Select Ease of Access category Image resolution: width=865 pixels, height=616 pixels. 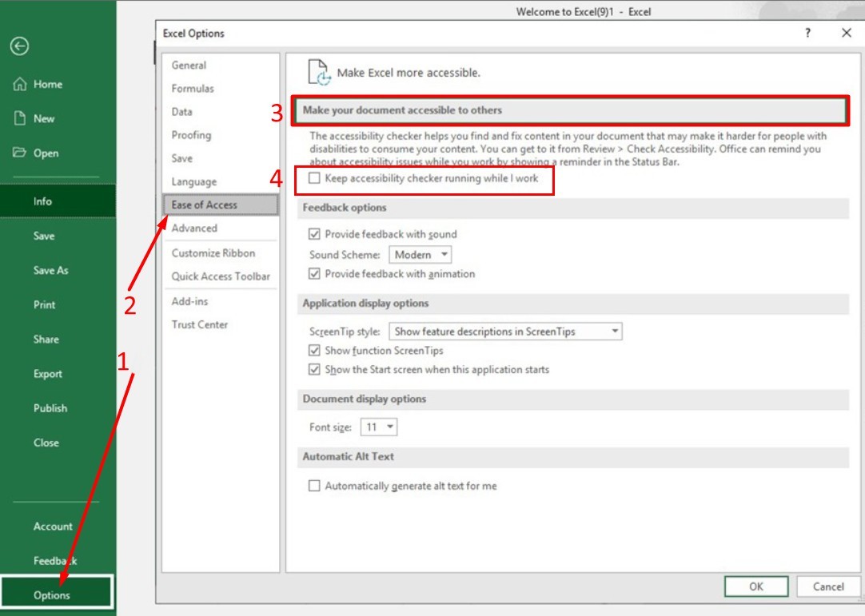221,205
